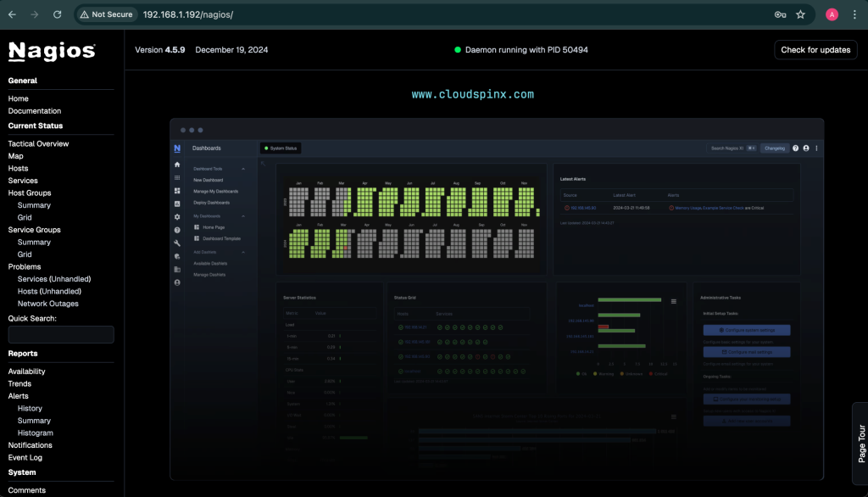The height and width of the screenshot is (497, 868).
Task: Collapse the My Dashboards section
Action: pyautogui.click(x=243, y=216)
